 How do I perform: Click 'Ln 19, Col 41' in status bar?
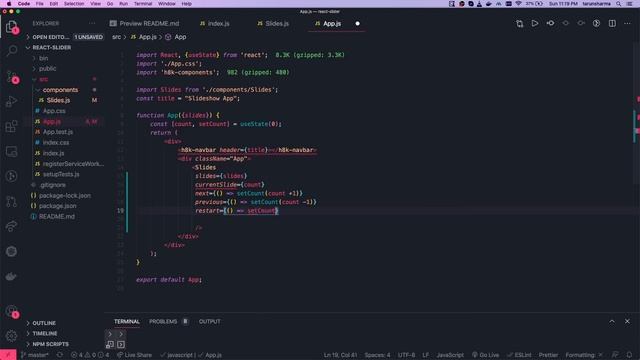click(x=340, y=355)
